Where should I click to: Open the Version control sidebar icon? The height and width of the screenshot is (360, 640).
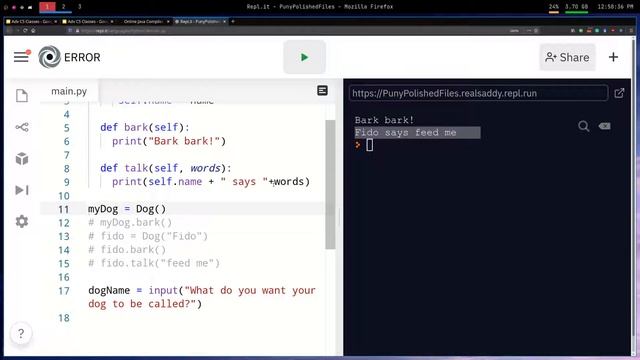pyautogui.click(x=22, y=127)
